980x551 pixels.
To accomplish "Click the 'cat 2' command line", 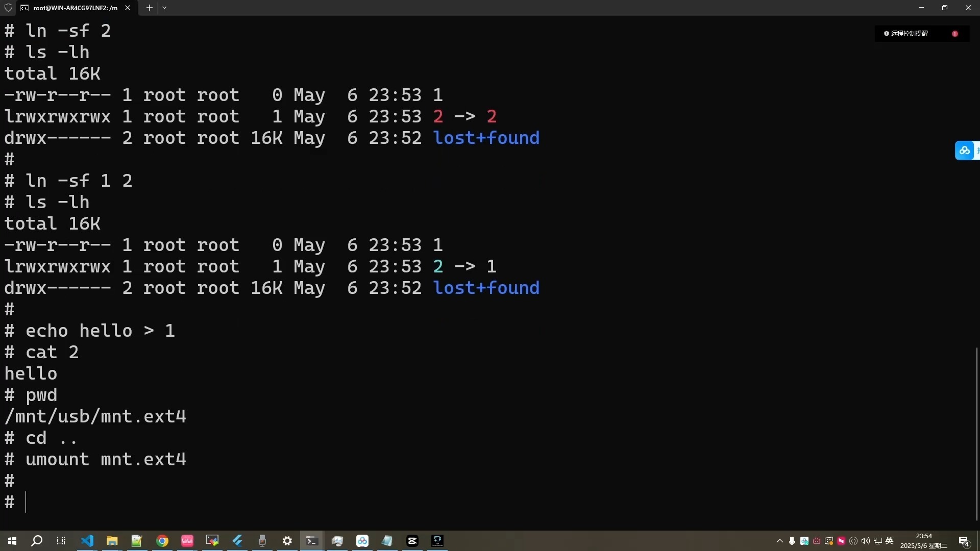I will [52, 352].
